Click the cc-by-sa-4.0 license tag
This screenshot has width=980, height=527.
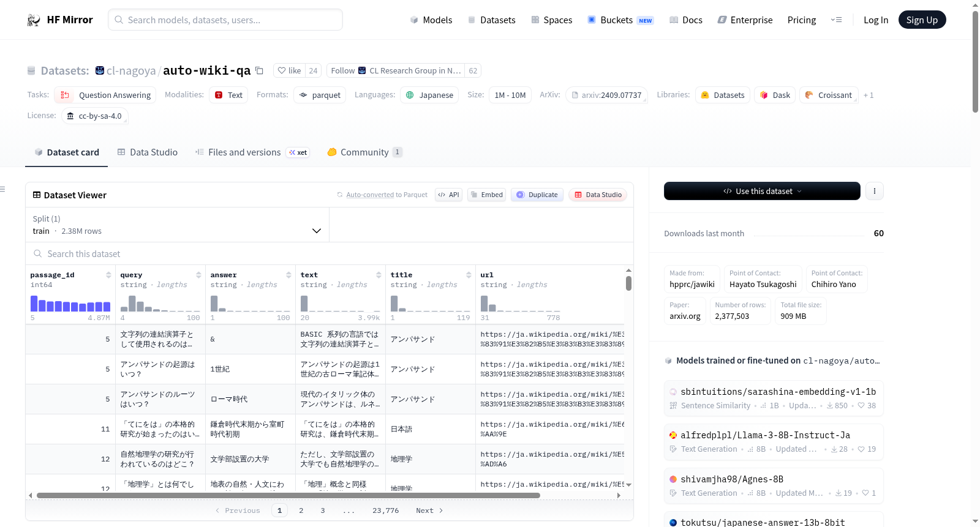point(95,116)
